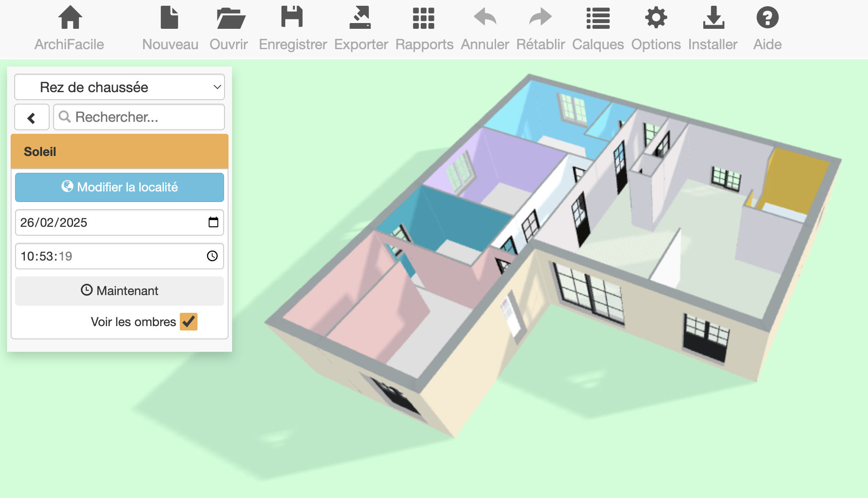Toggle the Voir les ombres checkbox
This screenshot has height=498, width=868.
pyautogui.click(x=189, y=322)
